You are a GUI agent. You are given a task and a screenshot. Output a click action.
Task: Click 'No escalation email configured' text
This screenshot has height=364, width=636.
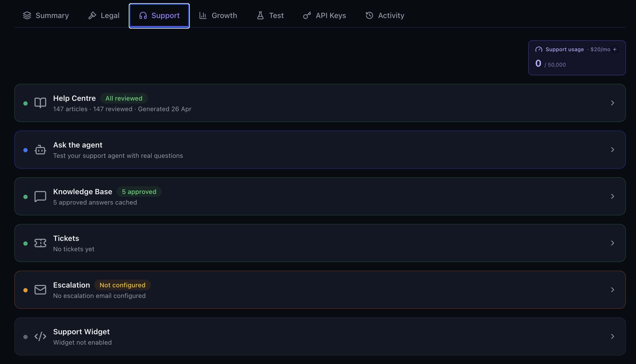click(99, 296)
